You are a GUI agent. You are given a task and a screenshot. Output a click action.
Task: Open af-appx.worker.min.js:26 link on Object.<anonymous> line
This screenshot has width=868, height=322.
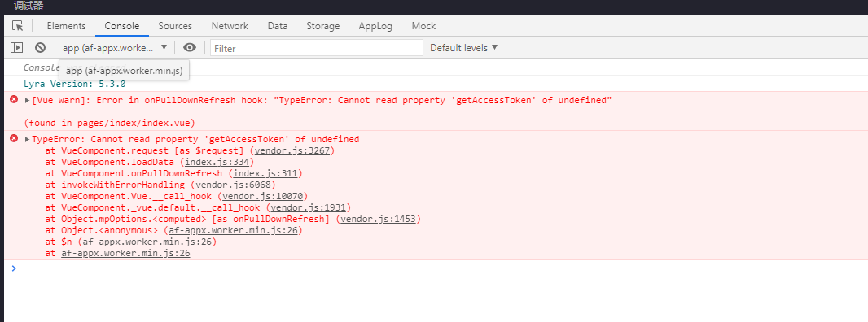coord(233,231)
